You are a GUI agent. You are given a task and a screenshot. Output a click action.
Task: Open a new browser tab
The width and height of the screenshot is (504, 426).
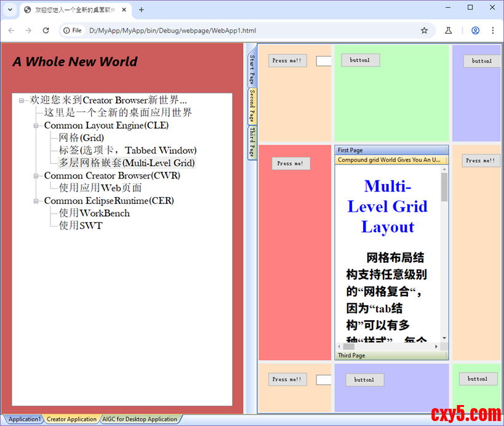[x=141, y=10]
